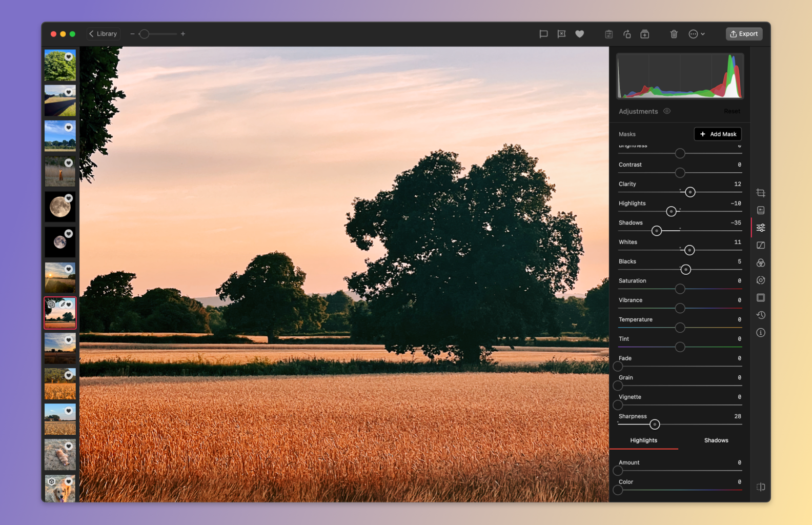Click the Clarity slider knob
Viewport: 812px width, 525px height.
coord(690,192)
